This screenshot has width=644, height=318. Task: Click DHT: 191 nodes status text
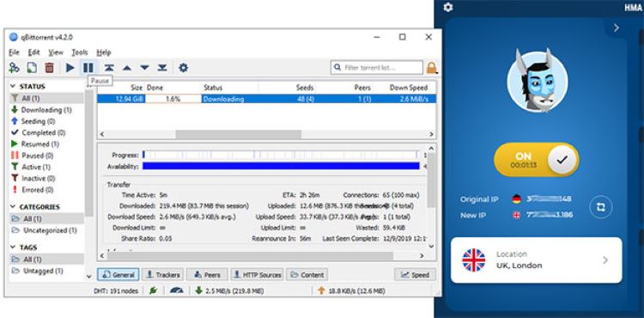click(x=116, y=290)
